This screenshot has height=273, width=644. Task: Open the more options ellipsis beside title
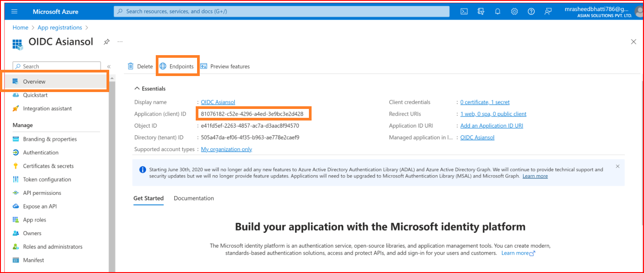[x=120, y=41]
